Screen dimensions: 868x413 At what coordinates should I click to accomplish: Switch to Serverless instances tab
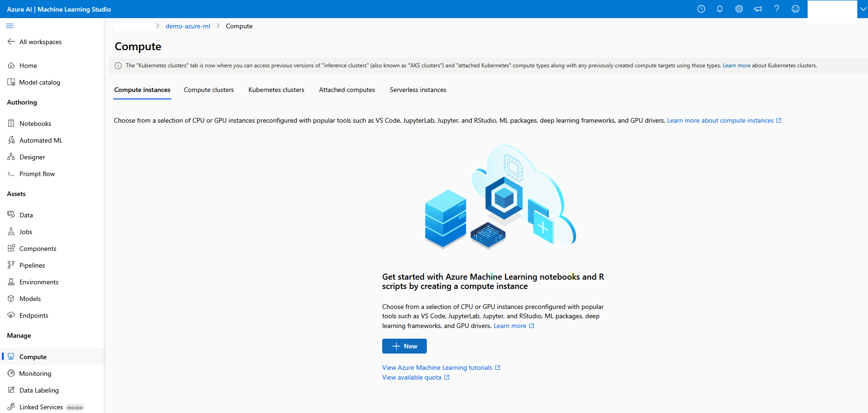pyautogui.click(x=418, y=90)
